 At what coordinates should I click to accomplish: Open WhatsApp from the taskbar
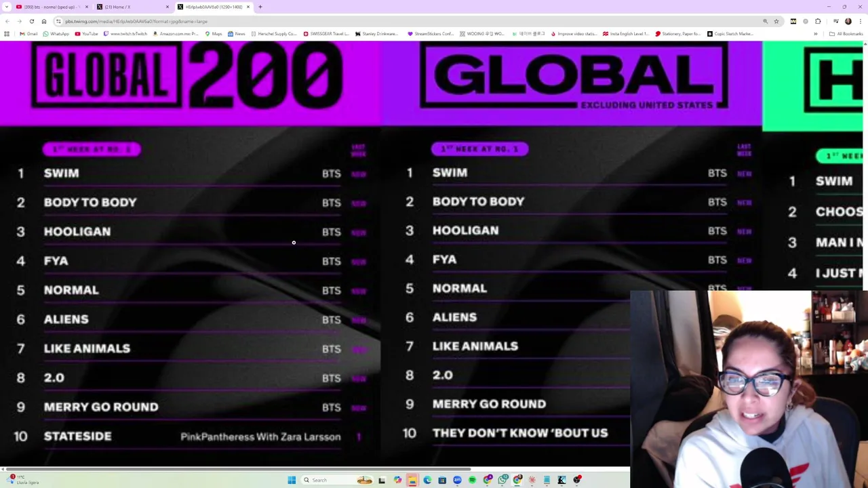tap(502, 480)
